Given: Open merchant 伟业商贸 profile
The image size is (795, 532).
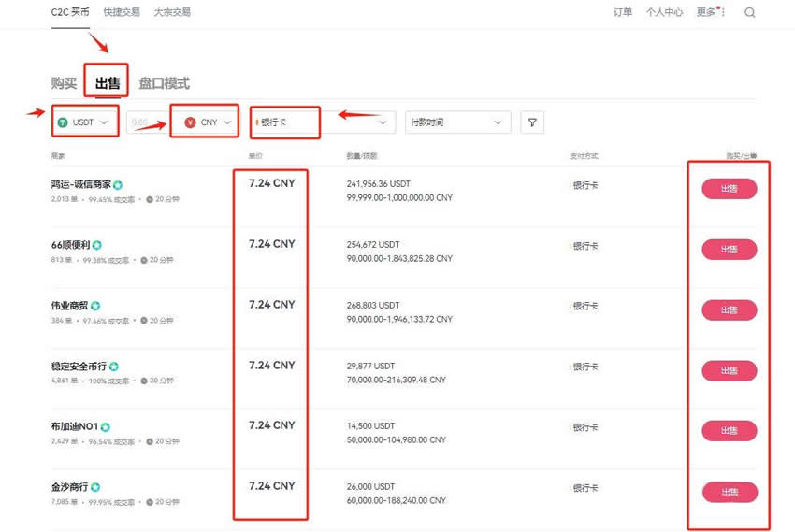Looking at the screenshot, I should point(69,306).
